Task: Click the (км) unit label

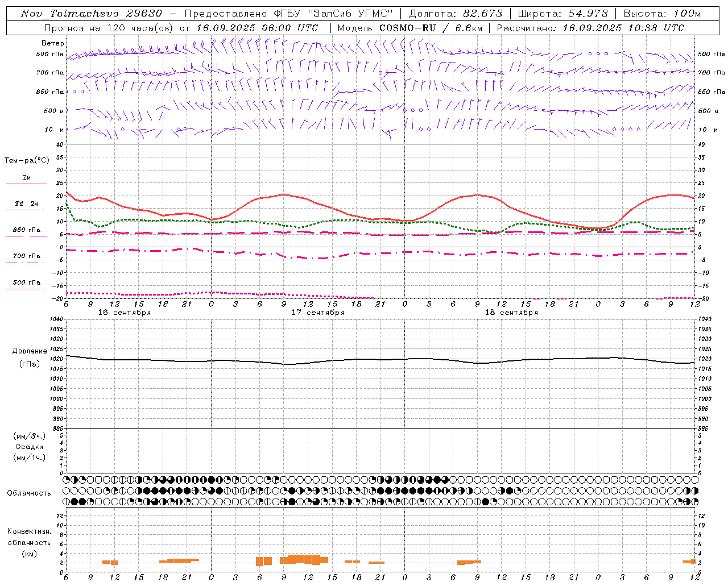Action: [30, 554]
